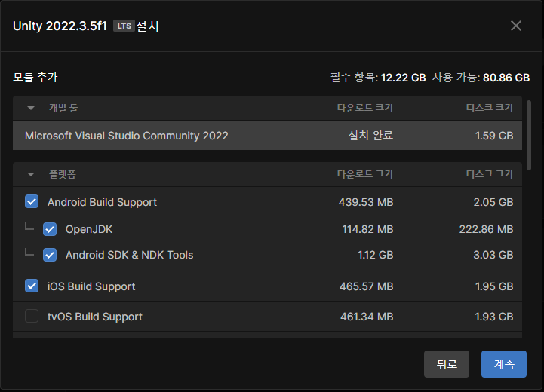Click 1.95 GB iOS disk size
Screen dimensions: 544x392
coord(494,286)
